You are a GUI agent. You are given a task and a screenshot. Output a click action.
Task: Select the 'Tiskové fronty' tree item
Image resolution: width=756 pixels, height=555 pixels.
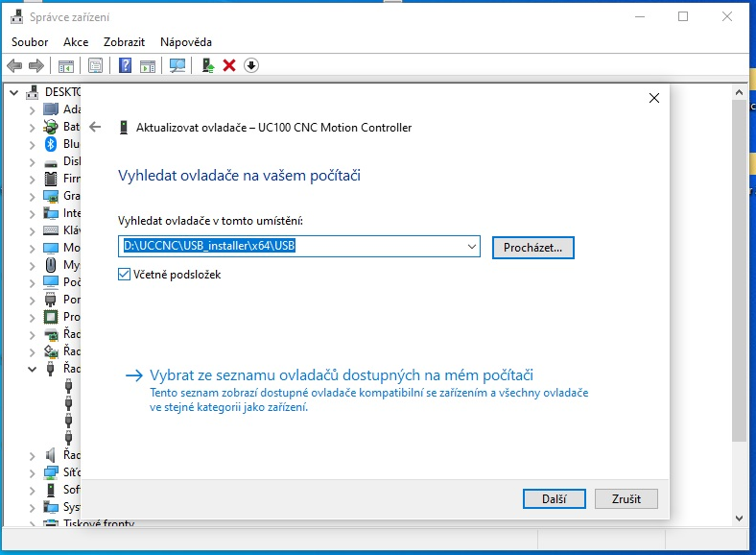(99, 523)
